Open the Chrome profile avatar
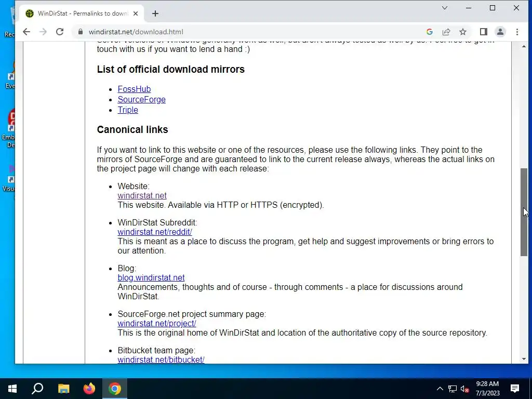532x399 pixels. [x=500, y=32]
